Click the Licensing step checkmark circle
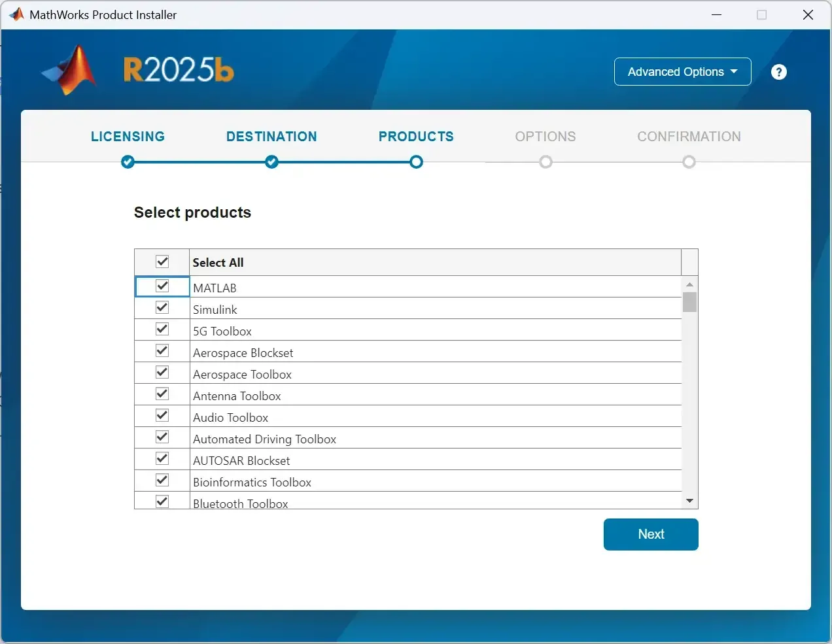This screenshot has height=644, width=832. pos(128,161)
